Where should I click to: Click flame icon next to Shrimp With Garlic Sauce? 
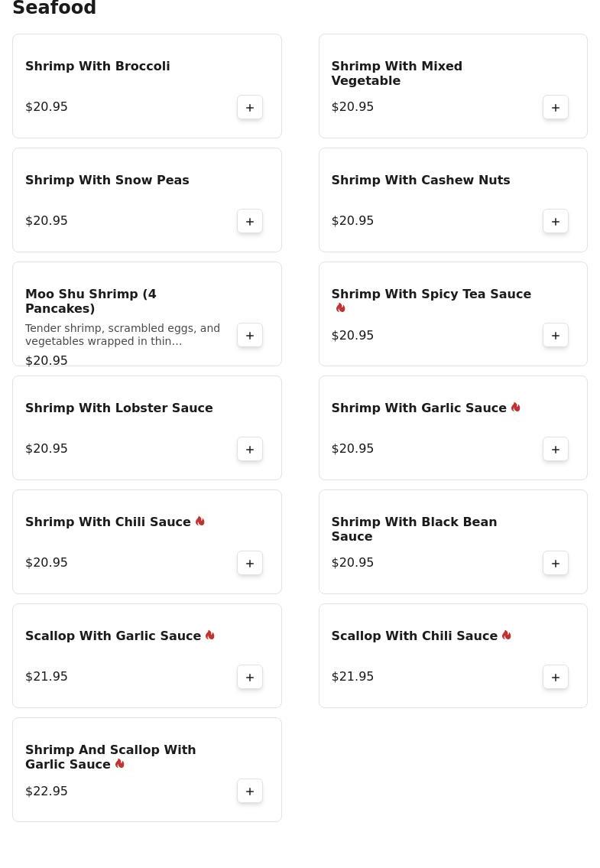click(x=515, y=408)
